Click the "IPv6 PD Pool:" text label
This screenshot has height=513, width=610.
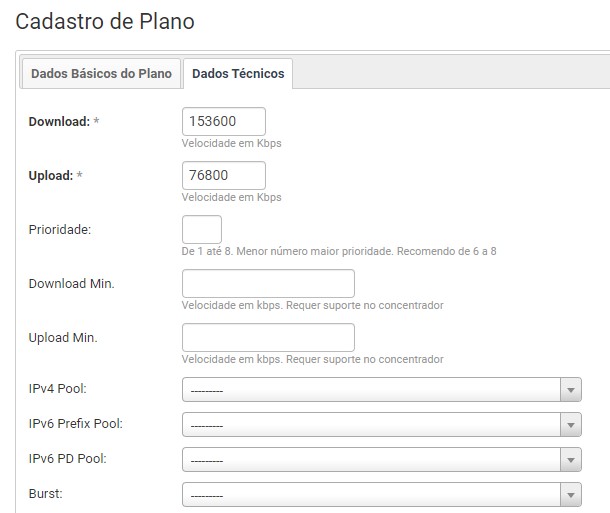tap(68, 459)
